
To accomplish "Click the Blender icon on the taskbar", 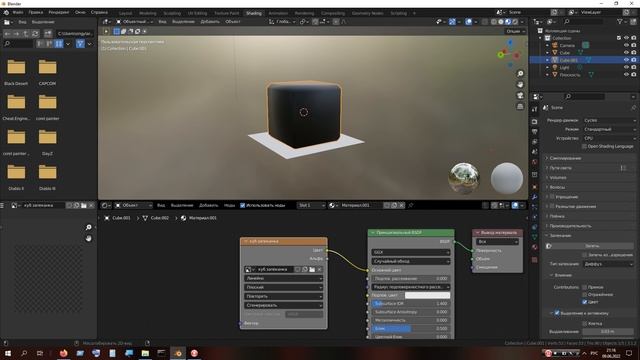I will (x=178, y=353).
